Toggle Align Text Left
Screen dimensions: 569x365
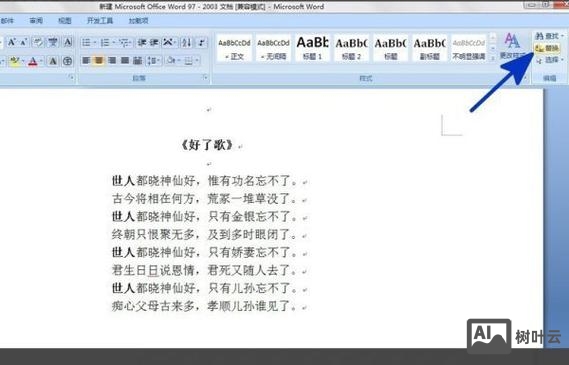[86, 60]
